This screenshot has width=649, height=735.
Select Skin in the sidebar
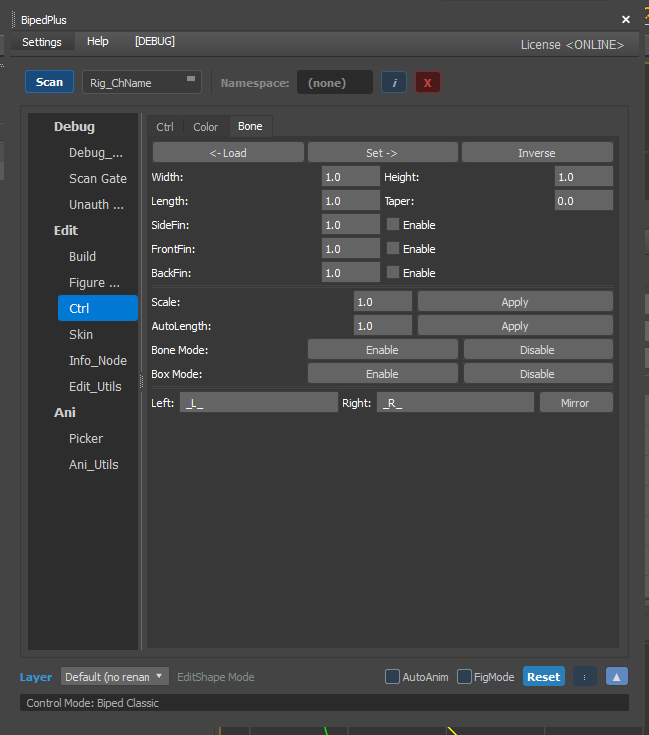pyautogui.click(x=97, y=335)
